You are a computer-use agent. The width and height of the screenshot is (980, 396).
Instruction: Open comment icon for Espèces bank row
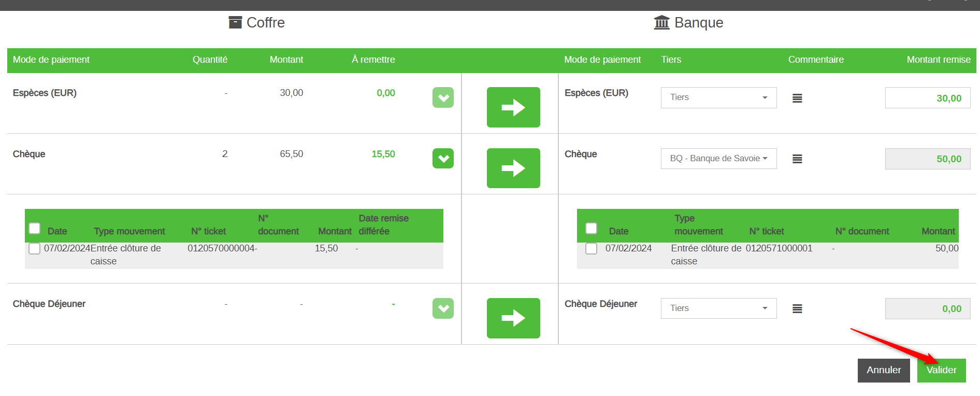tap(797, 98)
